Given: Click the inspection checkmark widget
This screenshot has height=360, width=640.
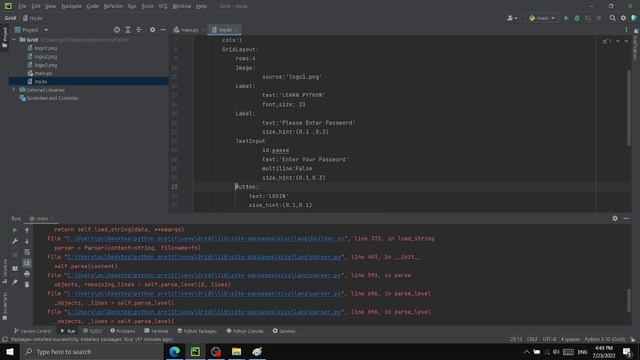Looking at the screenshot, I should pos(607,41).
